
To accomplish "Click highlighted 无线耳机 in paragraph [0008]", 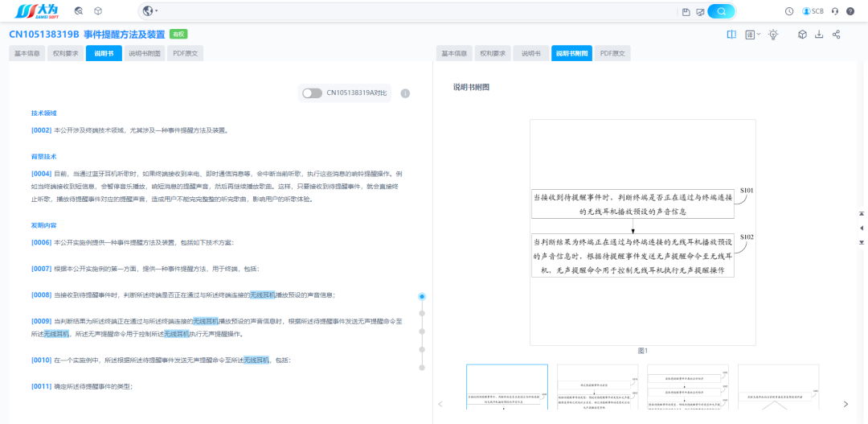I will (262, 295).
